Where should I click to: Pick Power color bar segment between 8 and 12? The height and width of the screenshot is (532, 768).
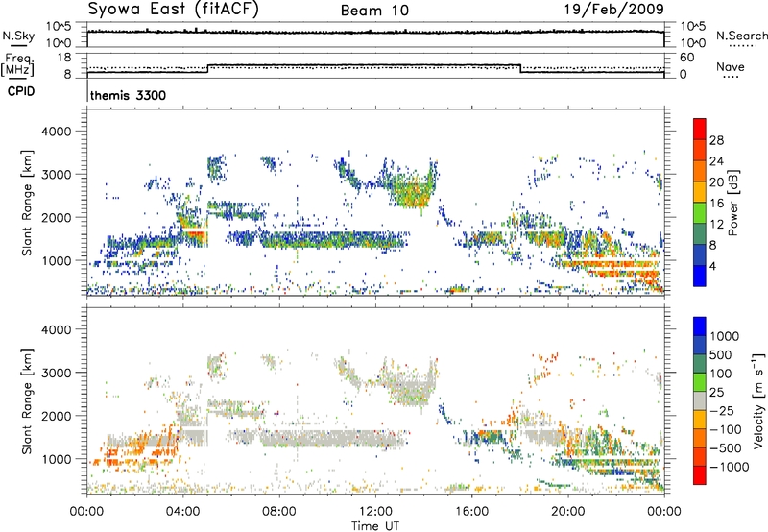(x=700, y=234)
